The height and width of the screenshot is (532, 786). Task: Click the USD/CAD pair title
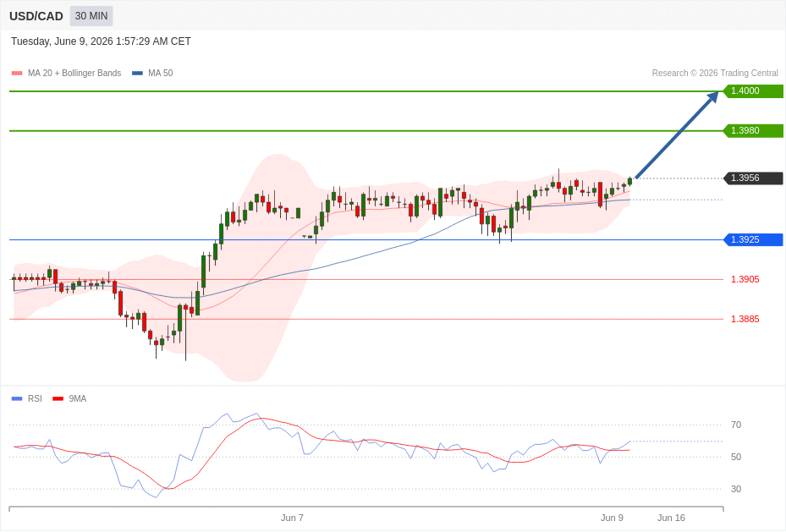pyautogui.click(x=36, y=16)
